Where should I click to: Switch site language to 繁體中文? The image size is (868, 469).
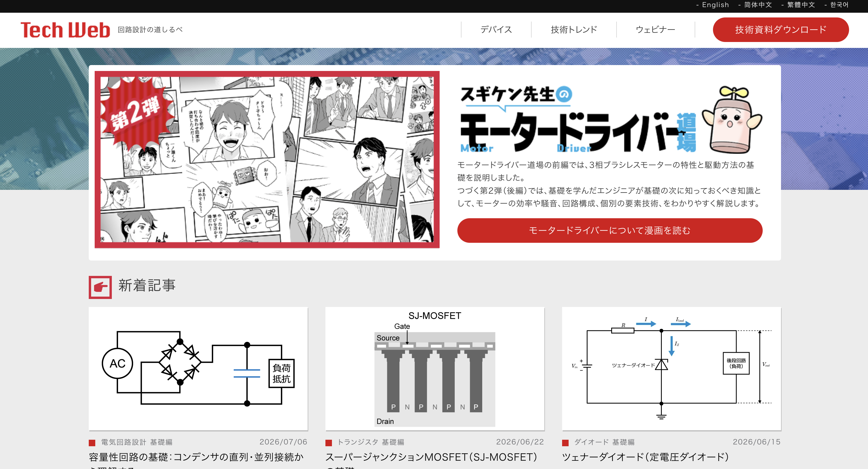tap(801, 5)
